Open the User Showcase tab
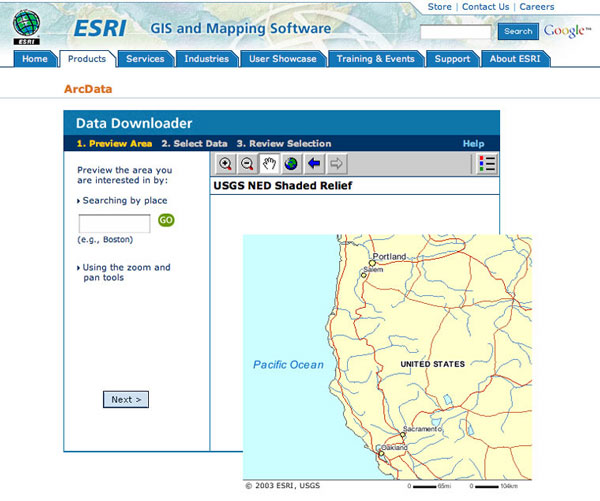Screen dimensions: 600x501 click(283, 59)
